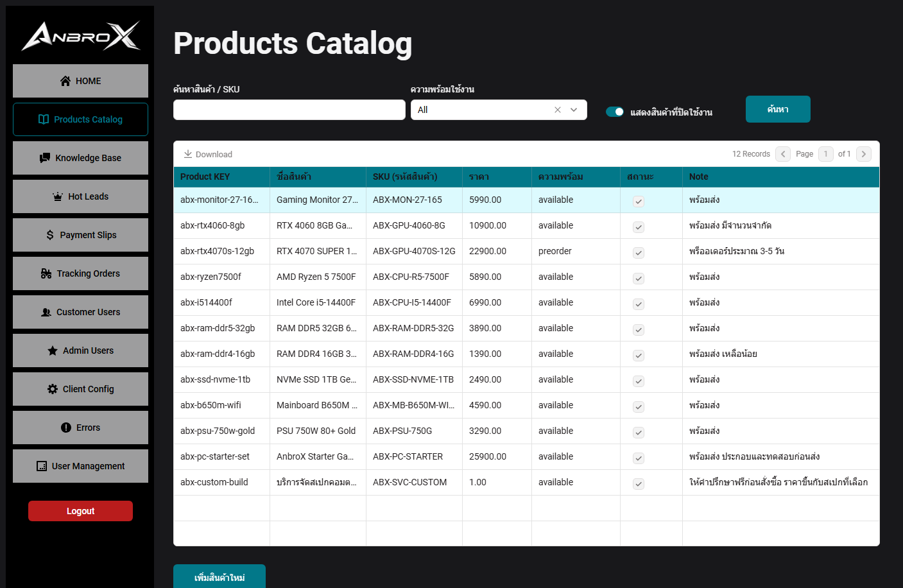This screenshot has height=588, width=903.
Task: Toggle status checkbox for abx-custom-build row
Action: [639, 483]
